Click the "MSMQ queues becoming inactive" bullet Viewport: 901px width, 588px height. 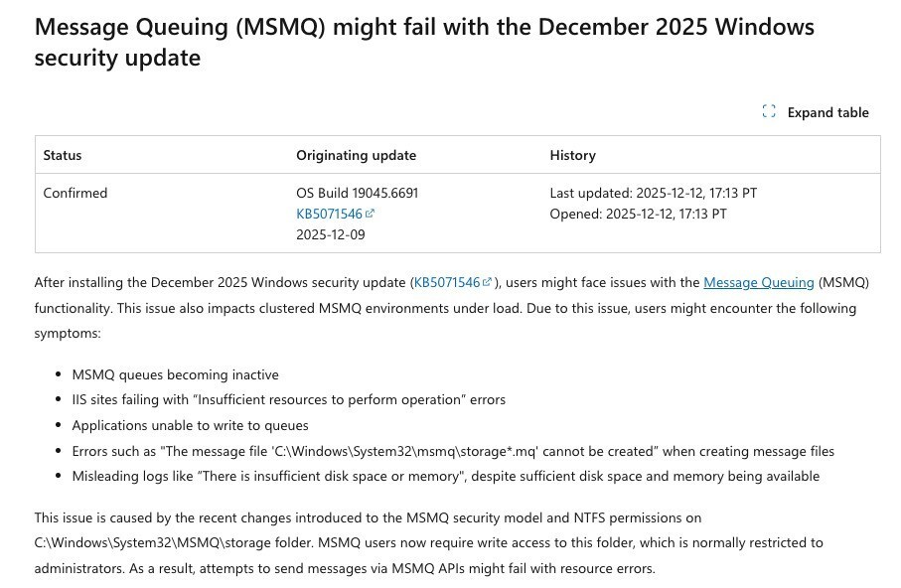point(175,374)
